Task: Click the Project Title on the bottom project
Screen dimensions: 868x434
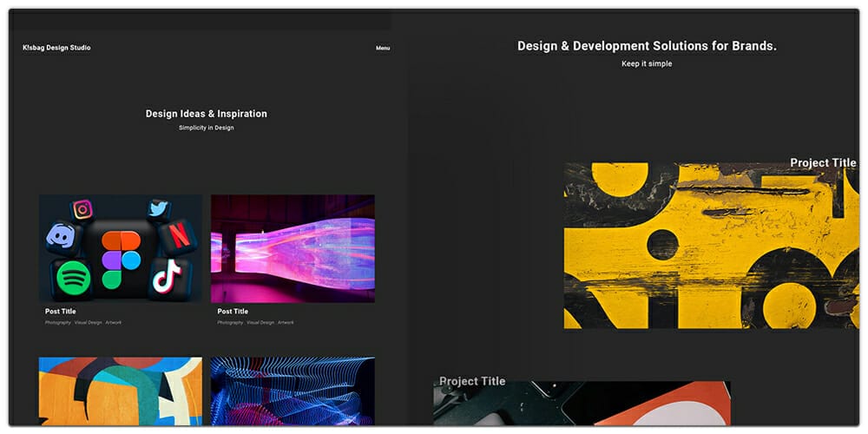Action: click(x=472, y=381)
